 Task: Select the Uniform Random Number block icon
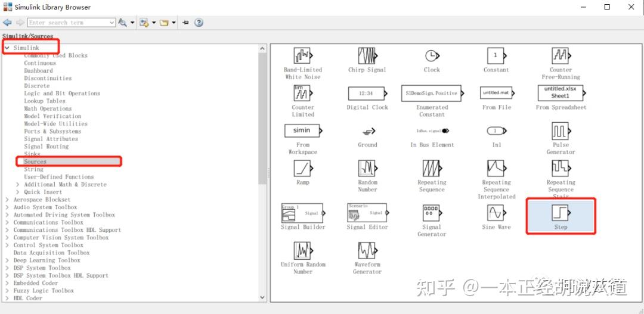coord(303,250)
